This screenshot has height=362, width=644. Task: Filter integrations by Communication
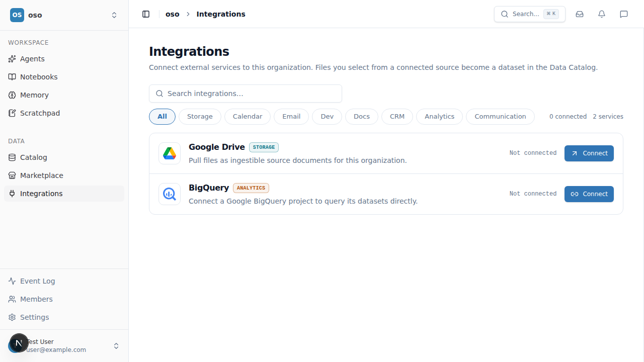(500, 117)
